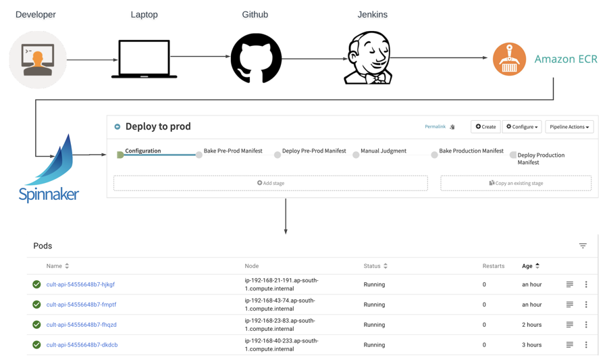Click the '3 hours' age cell

tap(531, 344)
